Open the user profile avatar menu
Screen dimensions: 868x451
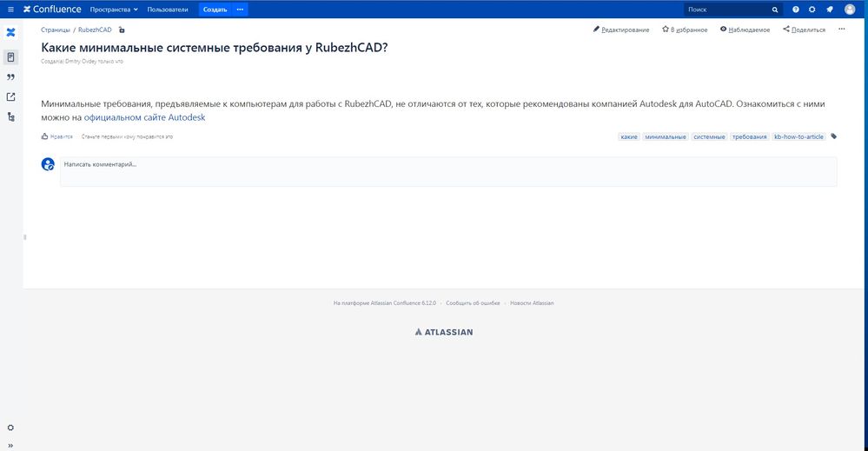tap(850, 10)
